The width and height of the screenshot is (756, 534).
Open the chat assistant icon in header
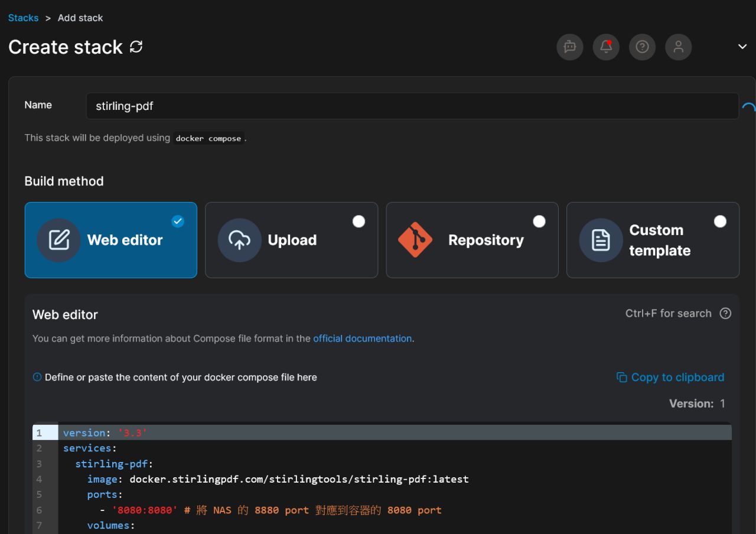570,47
